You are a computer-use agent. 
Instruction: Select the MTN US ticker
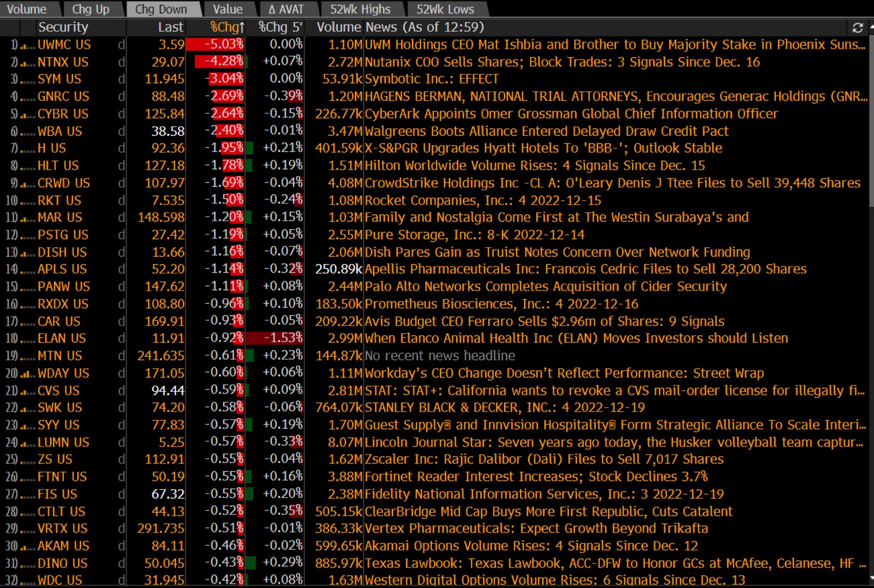[x=60, y=356]
